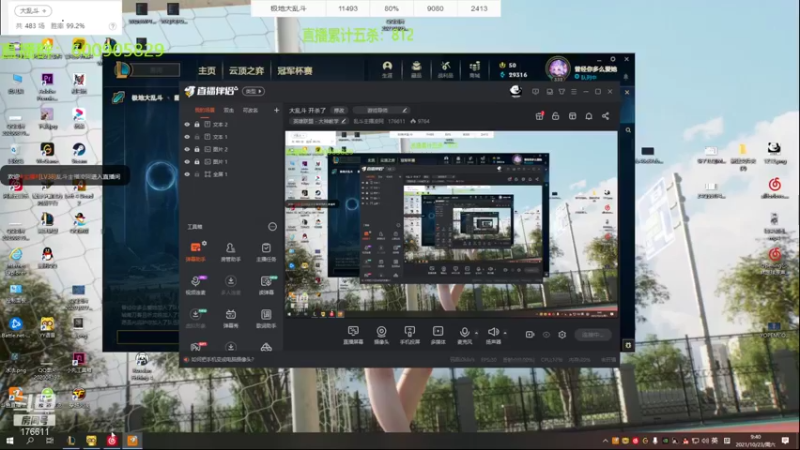This screenshot has width=800, height=450.
Task: Mute the 扬声器 speaker
Action: tap(493, 335)
